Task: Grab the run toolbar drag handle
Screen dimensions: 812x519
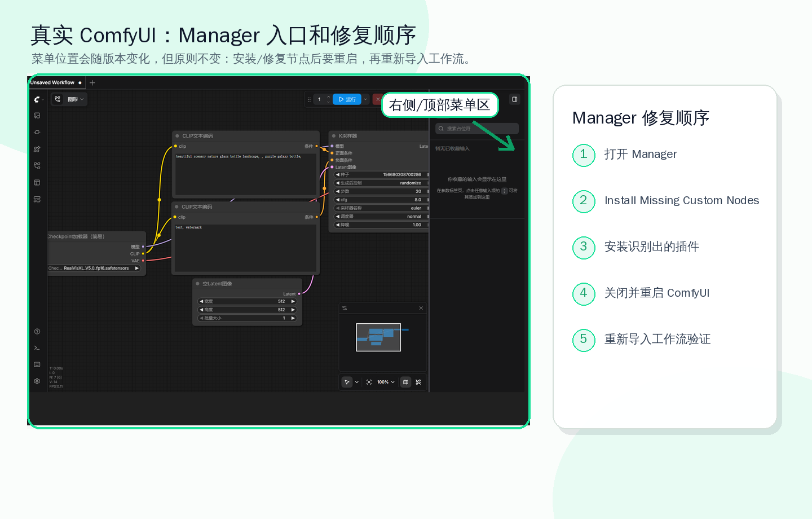Action: [309, 99]
